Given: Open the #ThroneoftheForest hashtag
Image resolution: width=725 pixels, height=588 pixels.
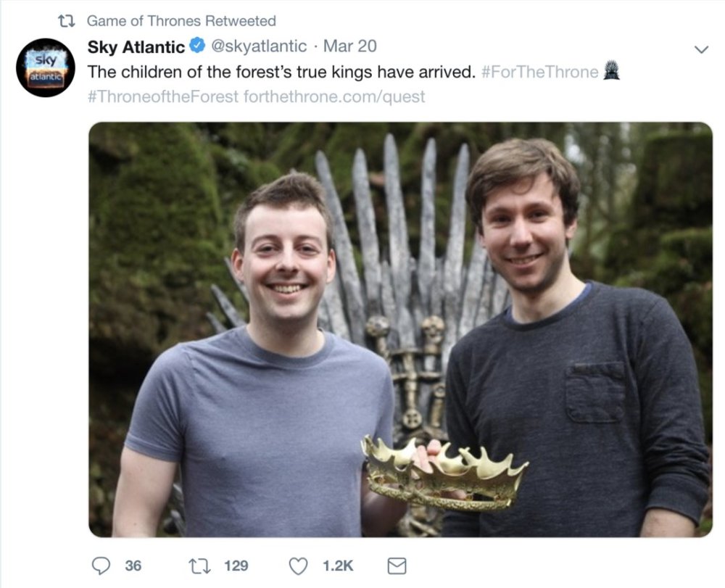Looking at the screenshot, I should [x=162, y=96].
